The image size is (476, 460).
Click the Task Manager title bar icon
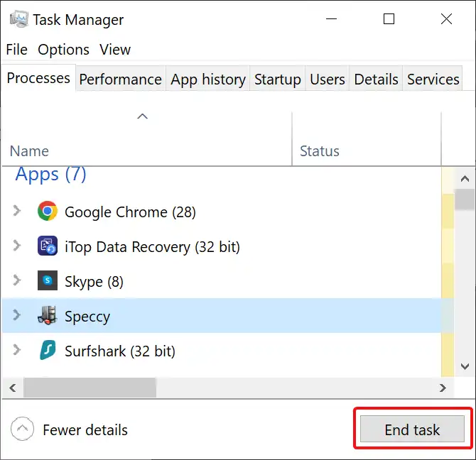tap(18, 19)
